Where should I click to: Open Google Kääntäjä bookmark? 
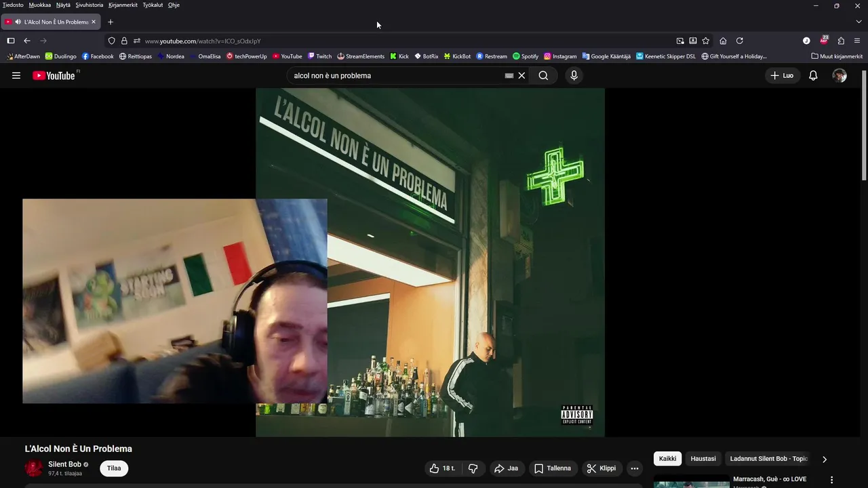606,56
